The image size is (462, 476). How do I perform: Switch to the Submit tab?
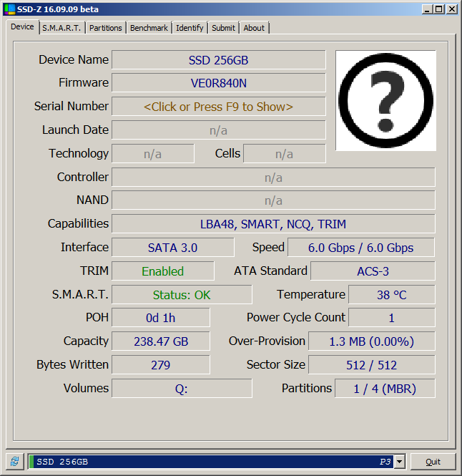pyautogui.click(x=223, y=28)
